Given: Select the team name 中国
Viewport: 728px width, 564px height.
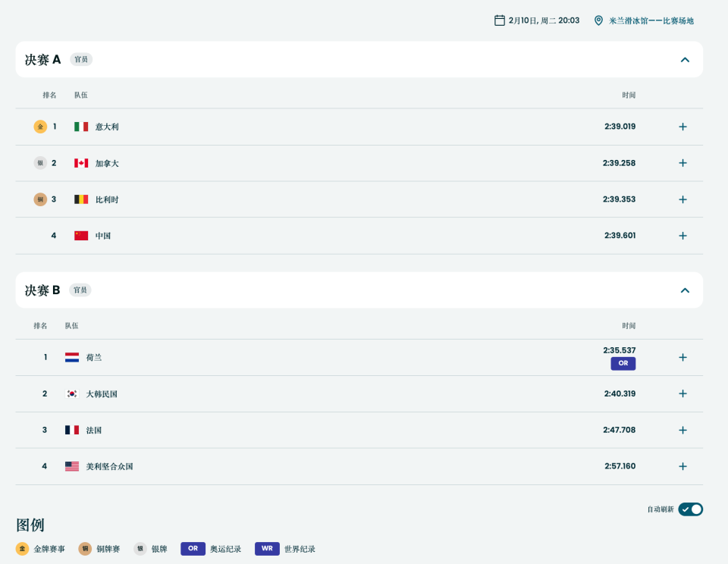Looking at the screenshot, I should pyautogui.click(x=103, y=236).
